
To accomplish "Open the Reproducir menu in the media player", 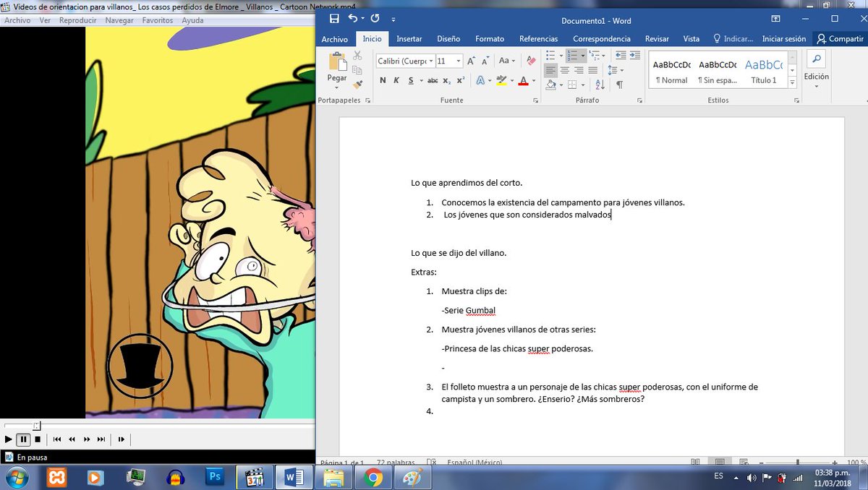I will point(77,20).
